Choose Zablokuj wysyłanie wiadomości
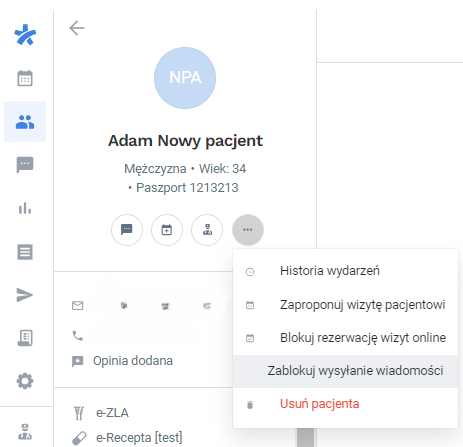The width and height of the screenshot is (463, 447). (345, 371)
